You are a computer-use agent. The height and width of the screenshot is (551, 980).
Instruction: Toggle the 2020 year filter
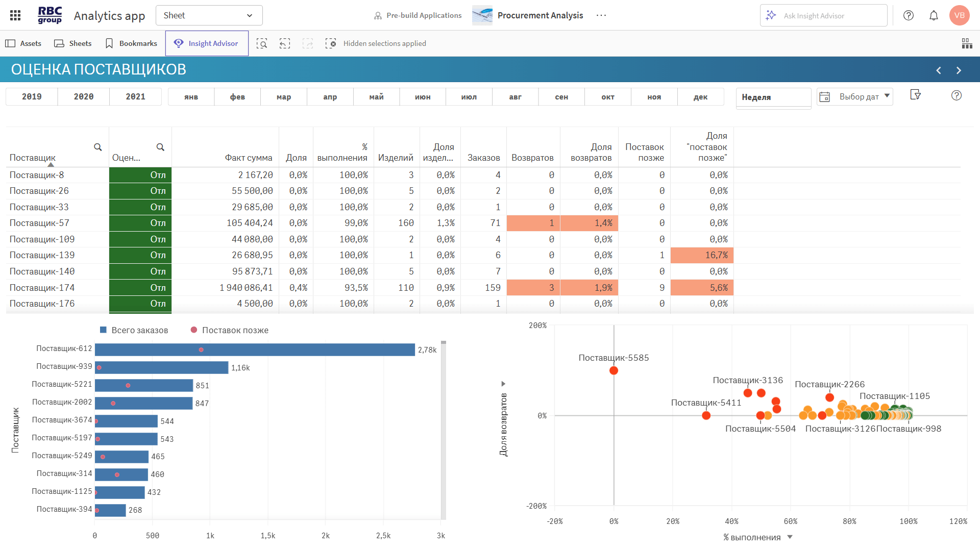pyautogui.click(x=84, y=96)
